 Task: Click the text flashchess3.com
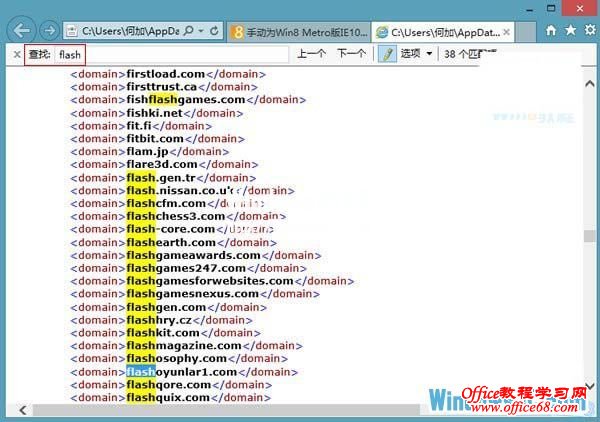pos(176,216)
